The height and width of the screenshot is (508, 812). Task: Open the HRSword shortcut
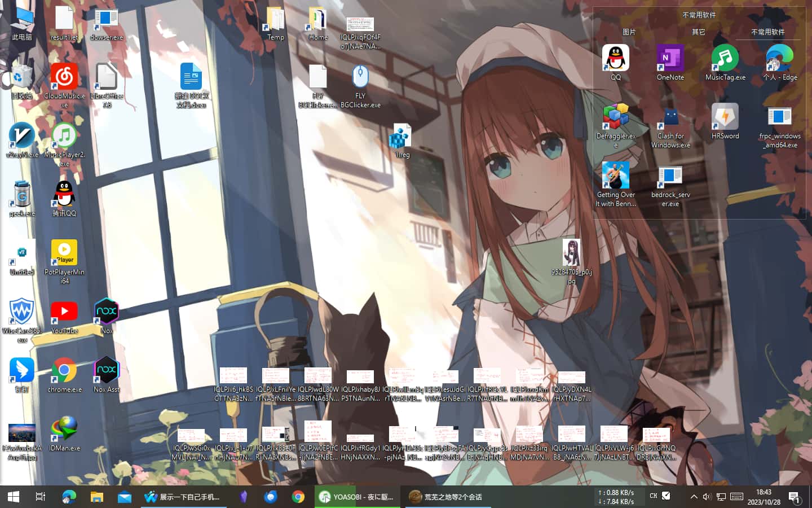point(725,117)
